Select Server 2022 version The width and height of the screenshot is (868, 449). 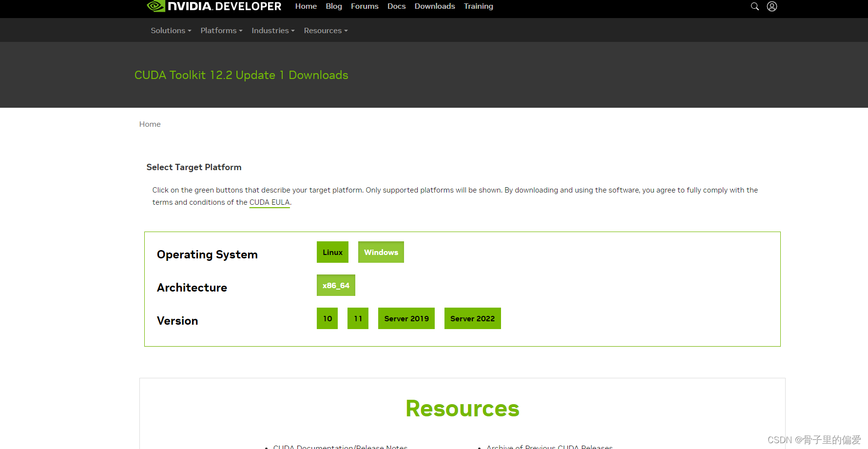coord(473,318)
